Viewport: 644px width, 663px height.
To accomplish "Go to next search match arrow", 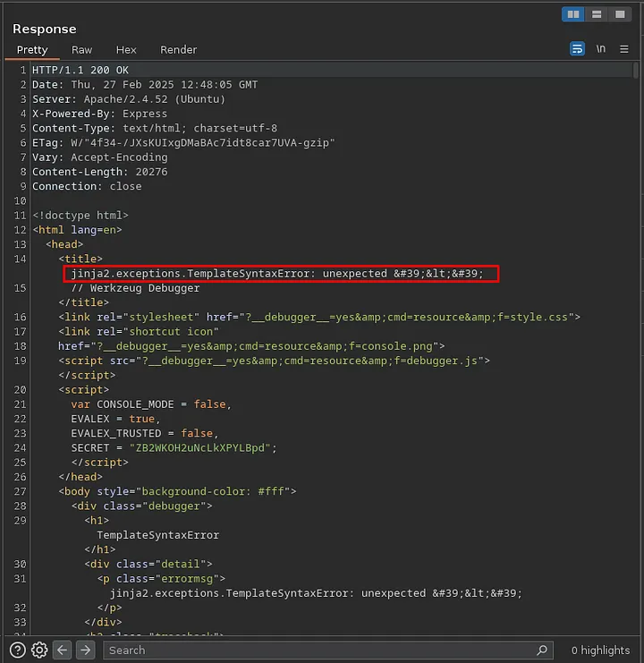I will (85, 650).
